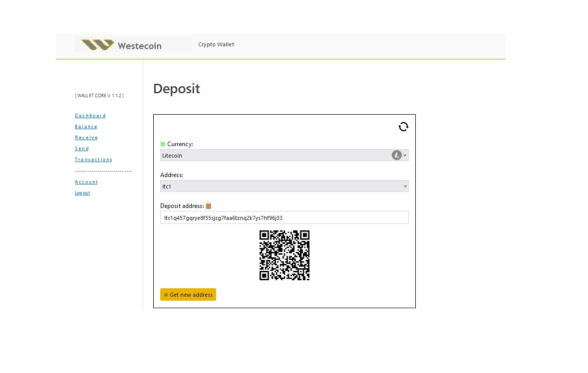Copy deposit address with clipboard icon
The width and height of the screenshot is (588, 373).
(209, 205)
